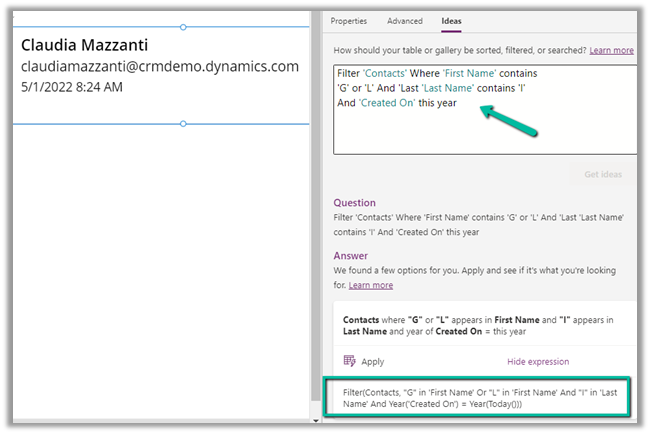650x434 pixels.
Task: Open Learn more link next to sort question
Action: click(611, 50)
